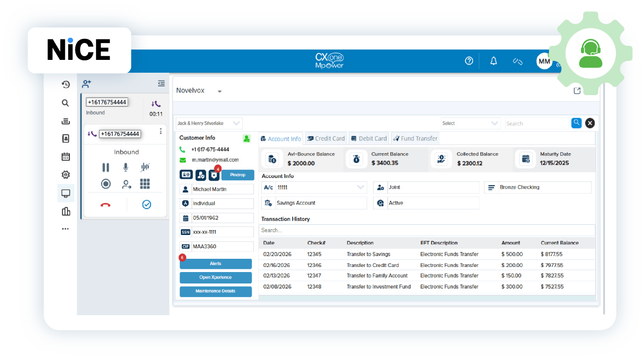Click the m.martin@ymail.com email address
The image size is (644, 358).
pyautogui.click(x=215, y=160)
